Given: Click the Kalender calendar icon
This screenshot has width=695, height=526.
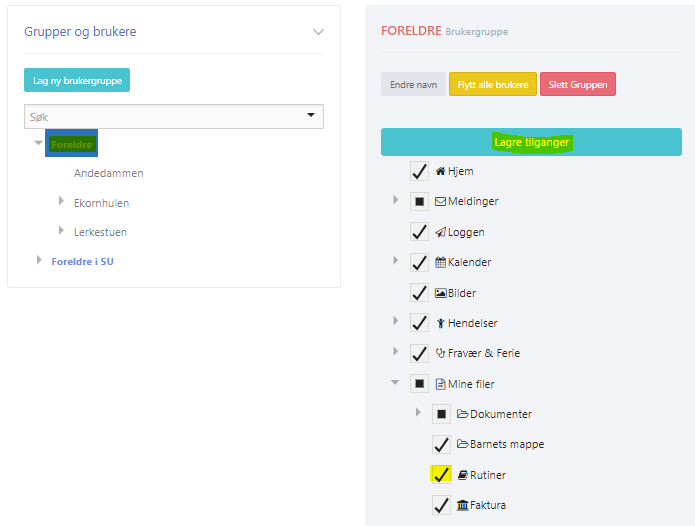Looking at the screenshot, I should point(440,262).
